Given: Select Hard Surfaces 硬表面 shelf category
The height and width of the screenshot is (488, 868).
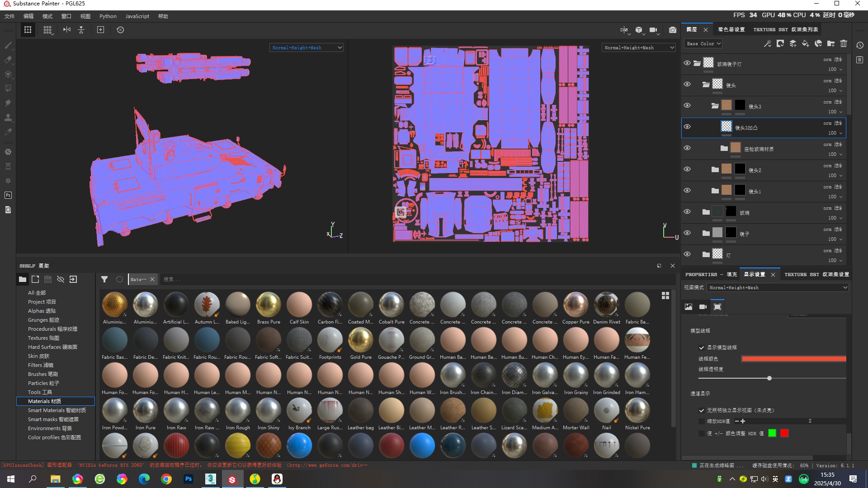Looking at the screenshot, I should point(52,347).
